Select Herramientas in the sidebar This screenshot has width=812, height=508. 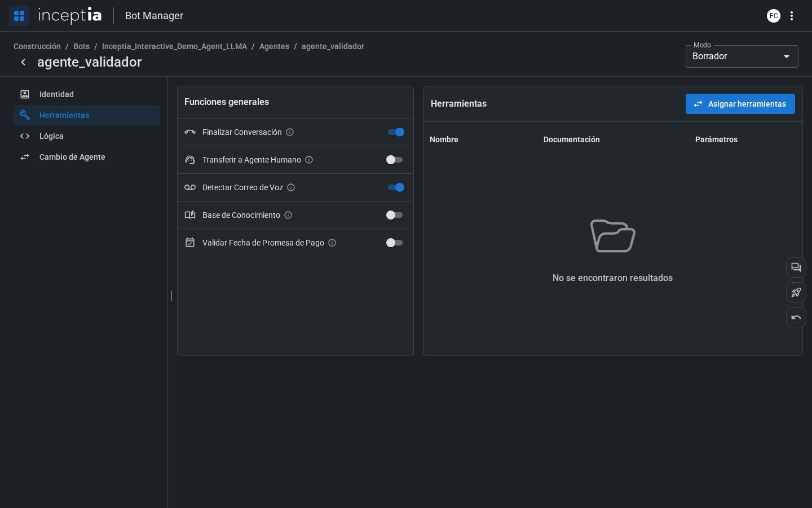pos(87,115)
